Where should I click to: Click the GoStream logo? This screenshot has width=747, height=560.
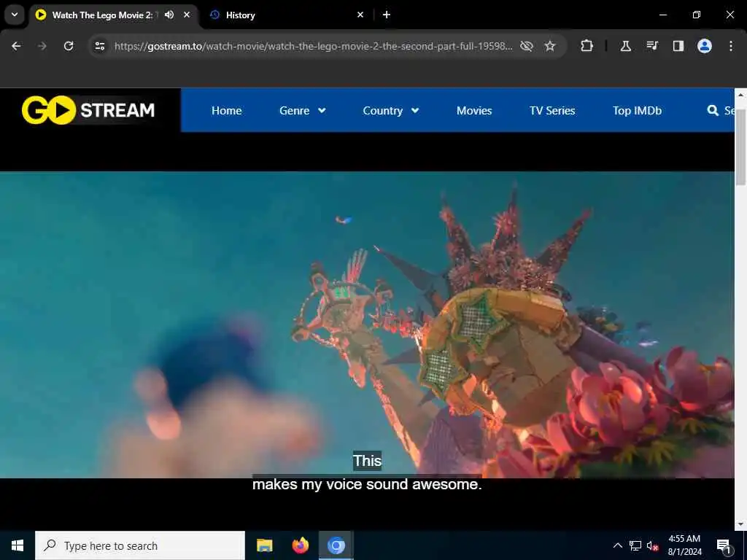(88, 110)
